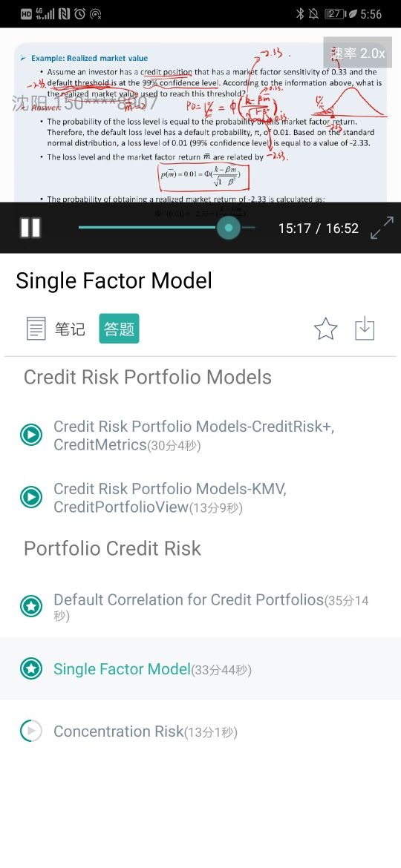This screenshot has width=401, height=868.
Task: Open the 笔记 tab
Action: coord(70,329)
